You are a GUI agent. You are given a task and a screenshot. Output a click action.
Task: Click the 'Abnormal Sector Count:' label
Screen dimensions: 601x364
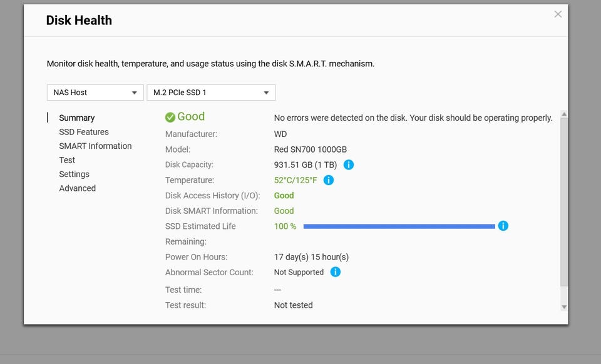(209, 272)
